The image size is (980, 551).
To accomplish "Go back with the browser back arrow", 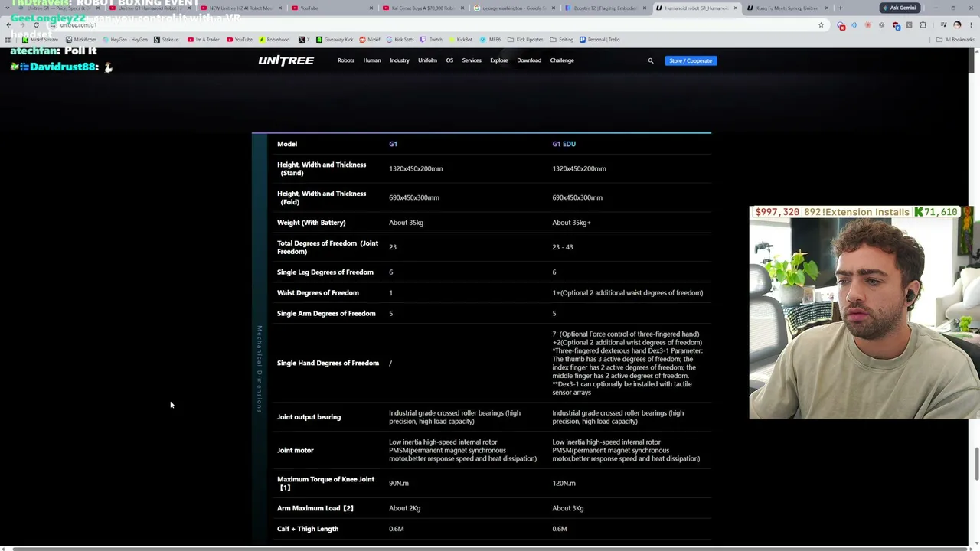I will coord(8,25).
